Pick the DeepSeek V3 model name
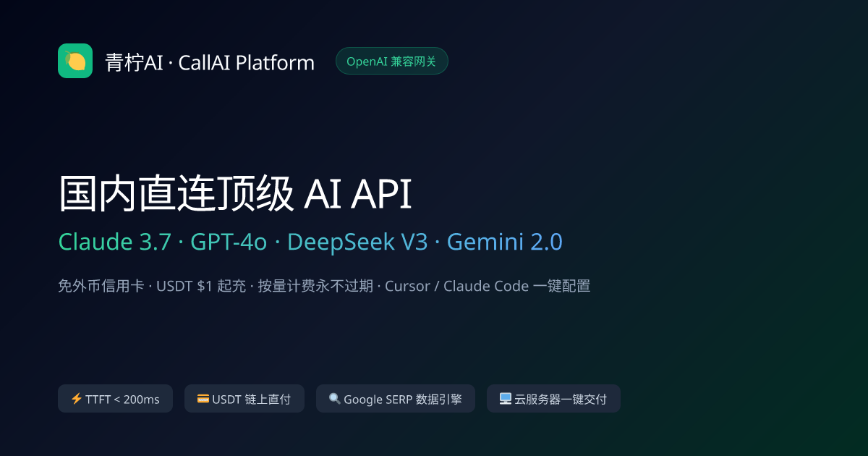The height and width of the screenshot is (456, 868). coord(357,242)
